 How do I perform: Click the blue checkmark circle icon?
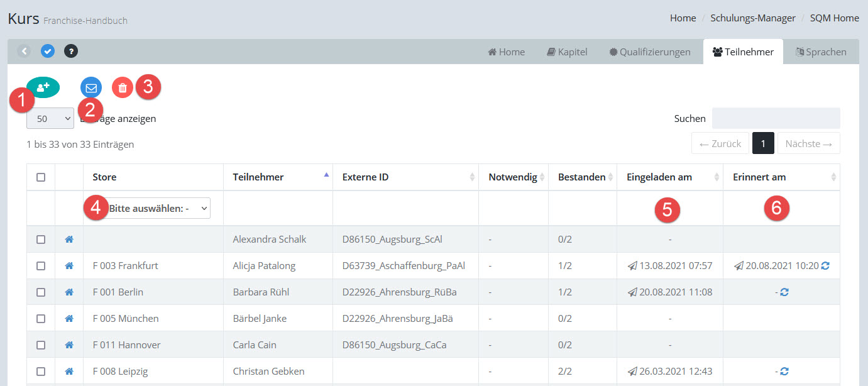48,51
